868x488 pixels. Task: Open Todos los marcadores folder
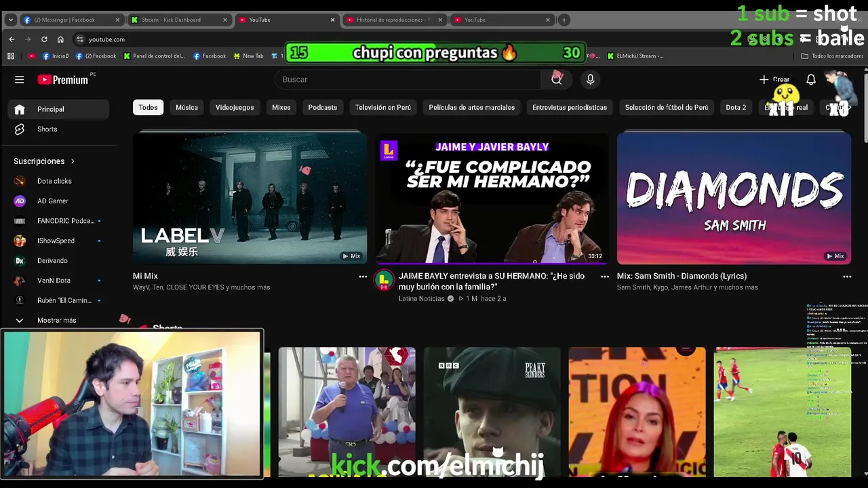click(832, 56)
